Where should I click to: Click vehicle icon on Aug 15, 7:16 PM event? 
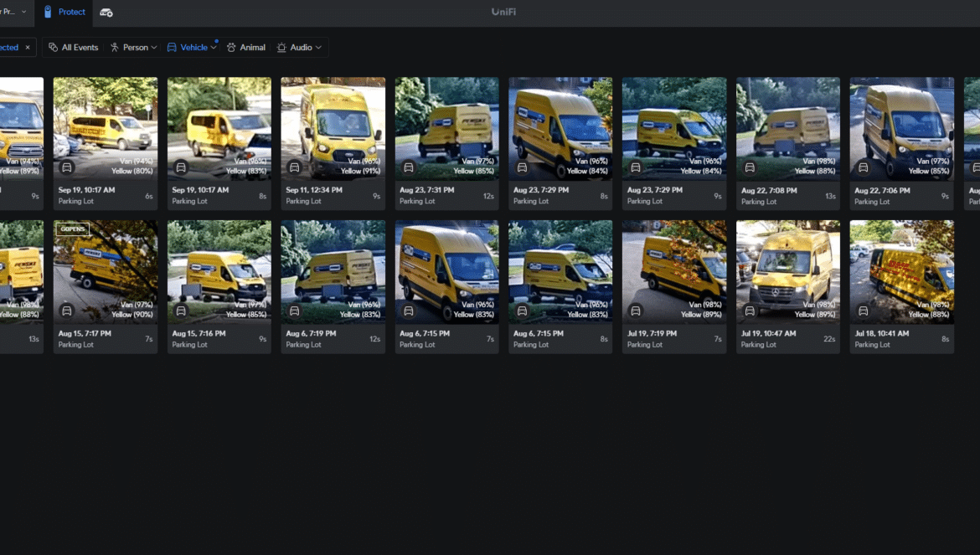point(181,311)
